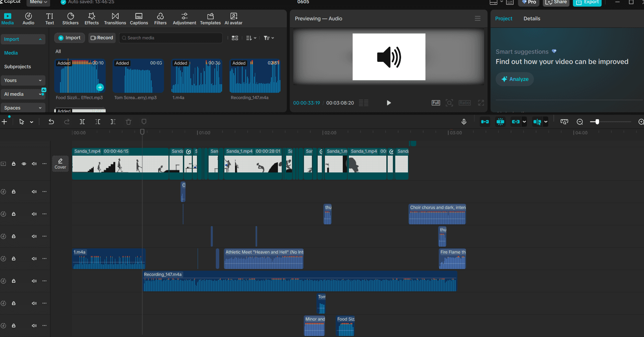The image size is (644, 337).
Task: Mute the Sanda_1.mp4 main video track
Action: [x=34, y=164]
